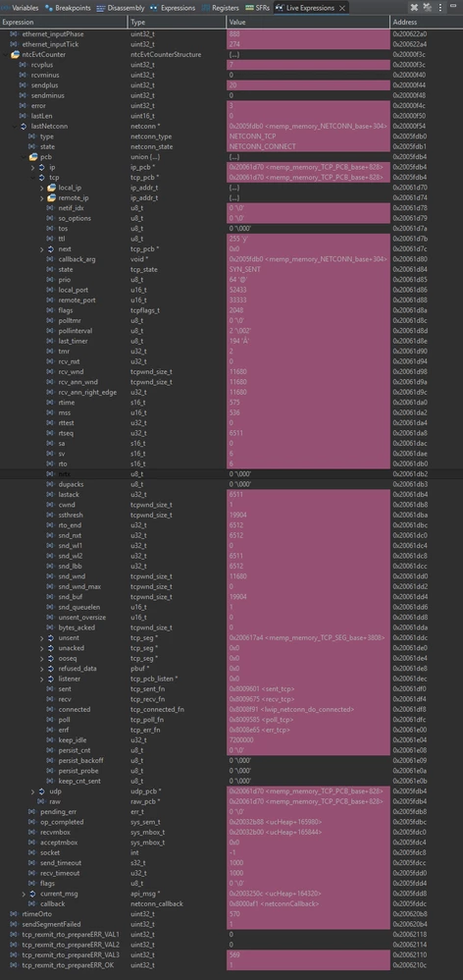Viewport: 463px width, 980px height.
Task: Click the unsent pointer icon
Action: [52, 637]
